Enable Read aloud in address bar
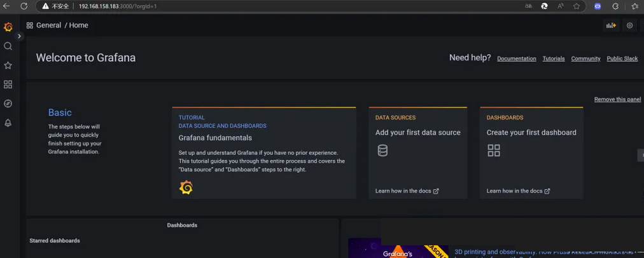Viewport: 644px width, 258px height. tap(560, 6)
